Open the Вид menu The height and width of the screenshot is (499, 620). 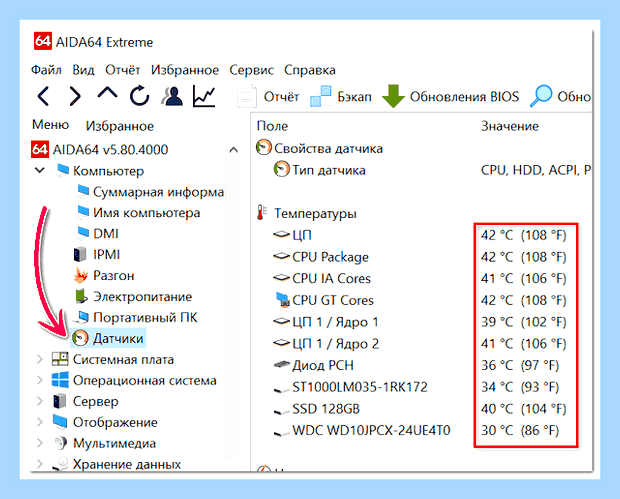pyautogui.click(x=83, y=70)
